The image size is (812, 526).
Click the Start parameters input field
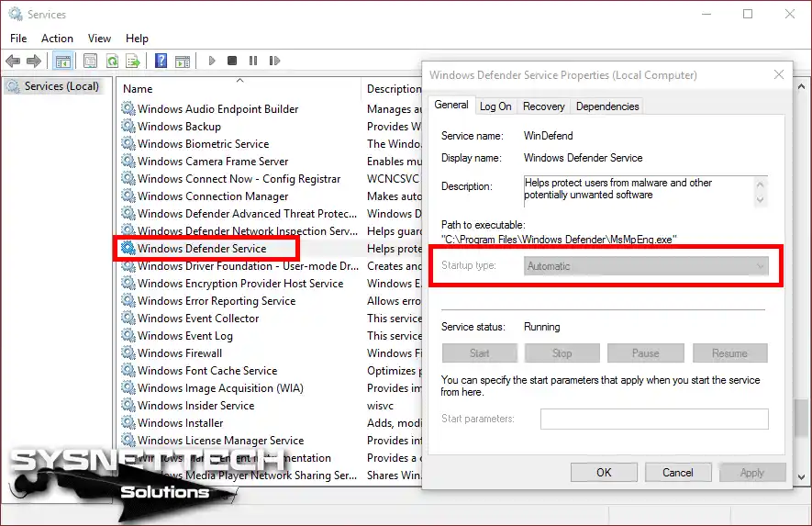pos(654,419)
